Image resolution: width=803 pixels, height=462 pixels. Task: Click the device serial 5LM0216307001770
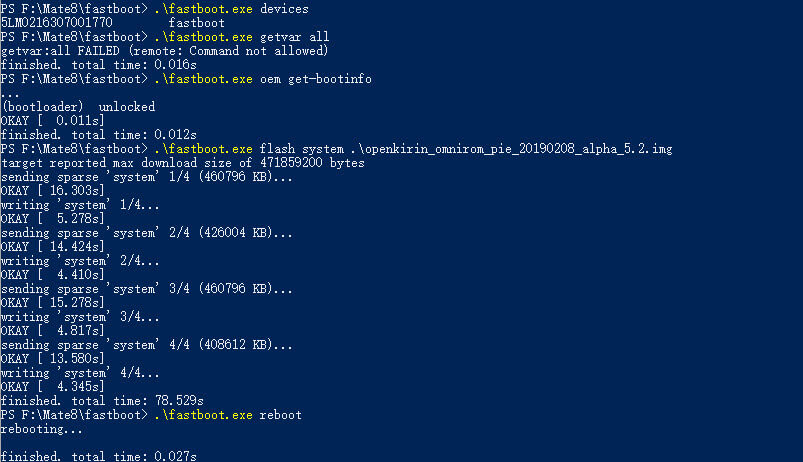56,23
